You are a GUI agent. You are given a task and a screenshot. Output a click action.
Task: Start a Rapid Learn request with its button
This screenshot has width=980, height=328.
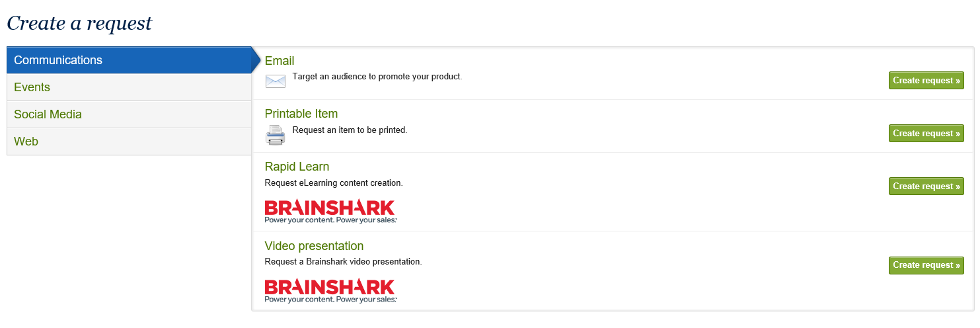click(x=926, y=186)
